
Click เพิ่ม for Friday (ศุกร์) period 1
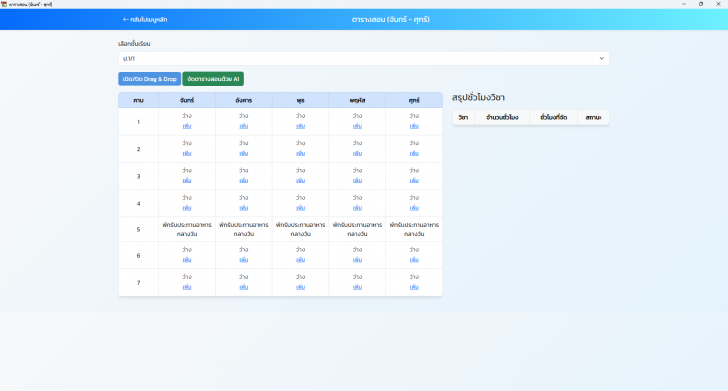click(414, 126)
